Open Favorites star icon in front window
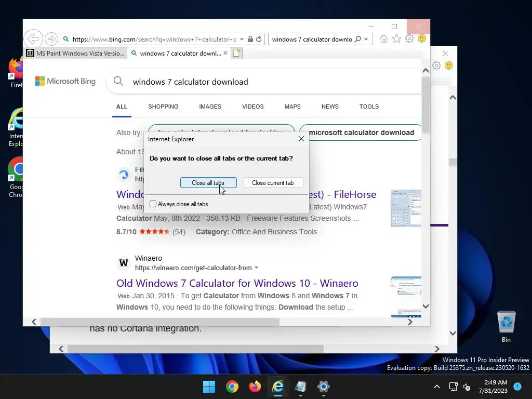This screenshot has height=399, width=532. point(396,38)
